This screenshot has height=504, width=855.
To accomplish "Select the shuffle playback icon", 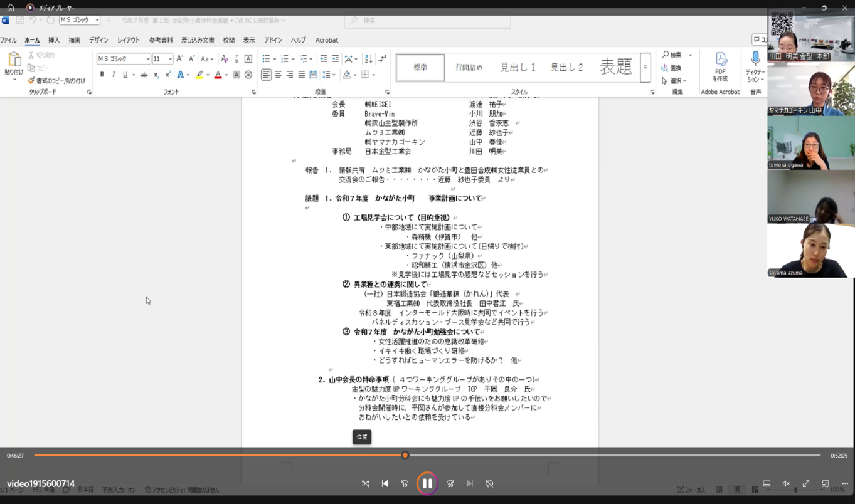I will (366, 483).
